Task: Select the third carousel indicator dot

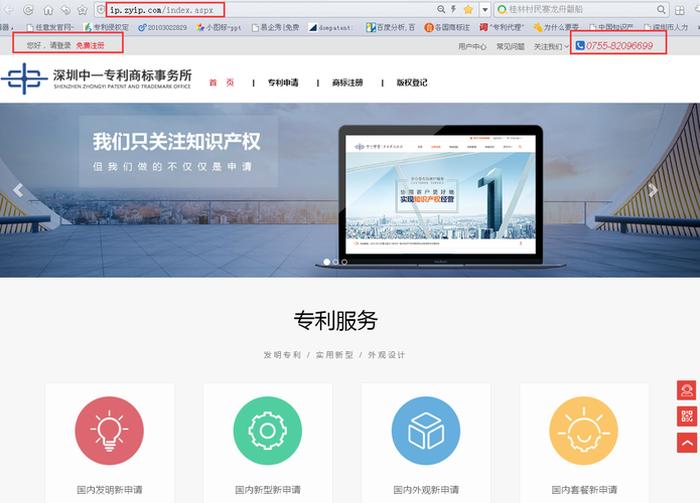Action: [x=345, y=262]
